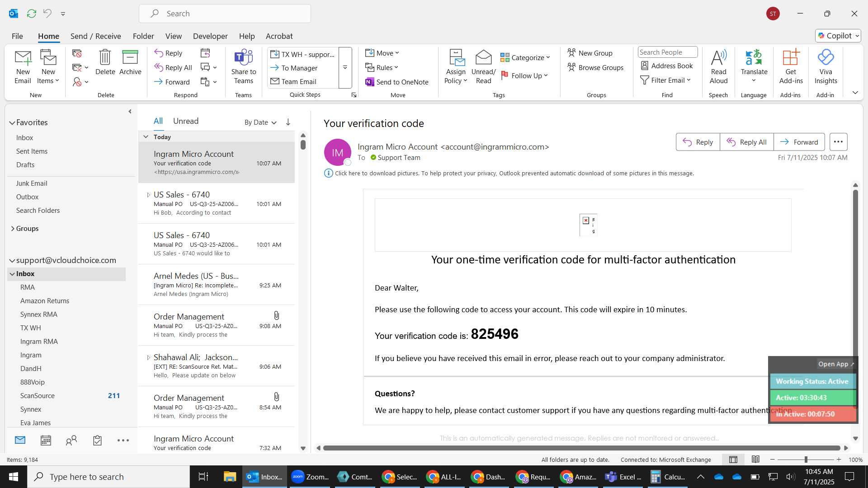Click Browse Groups
The image size is (868, 488).
click(x=595, y=67)
